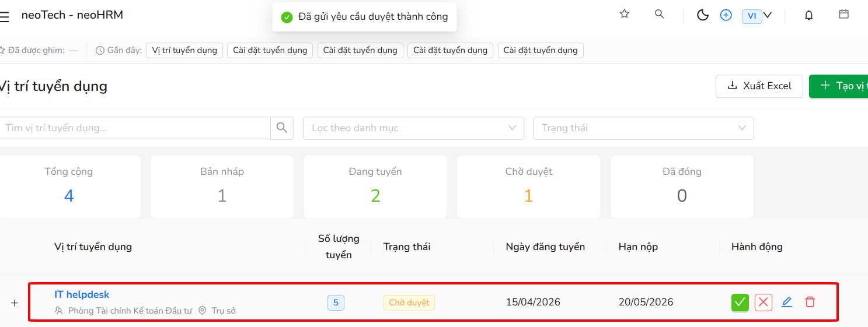Open recent tab Vị trí tuyển dụng
The width and height of the screenshot is (868, 327).
(184, 50)
